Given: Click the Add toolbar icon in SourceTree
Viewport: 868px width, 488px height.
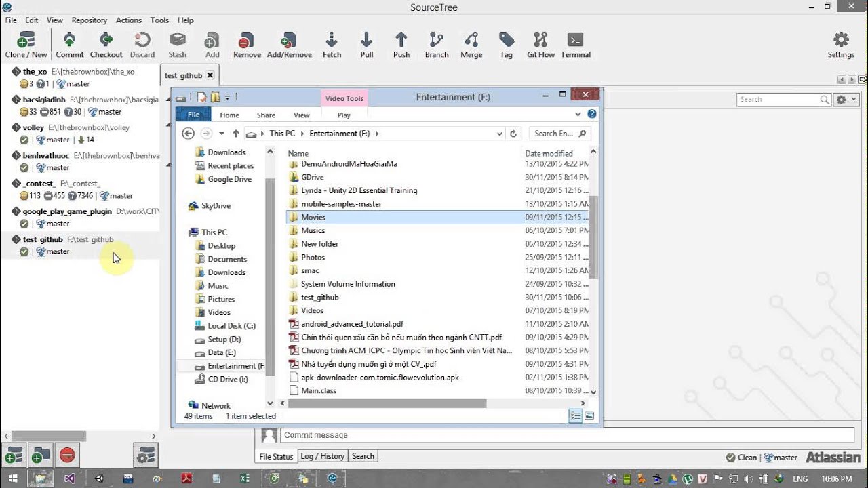Looking at the screenshot, I should click(212, 45).
